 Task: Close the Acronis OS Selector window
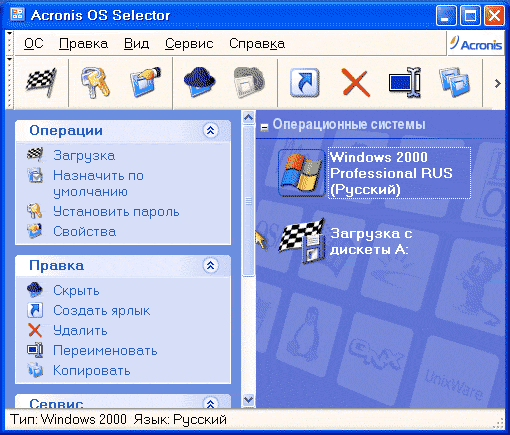[494, 15]
